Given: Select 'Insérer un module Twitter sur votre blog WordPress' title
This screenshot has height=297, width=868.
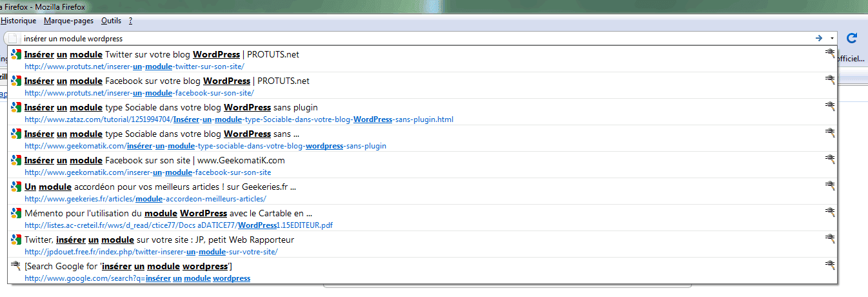Looking at the screenshot, I should point(161,55).
